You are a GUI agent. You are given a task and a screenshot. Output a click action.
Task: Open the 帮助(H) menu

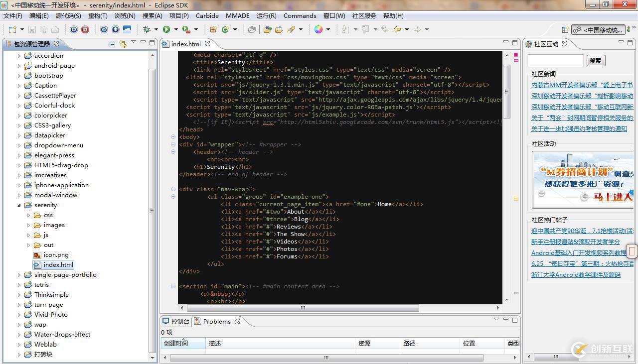tap(393, 16)
